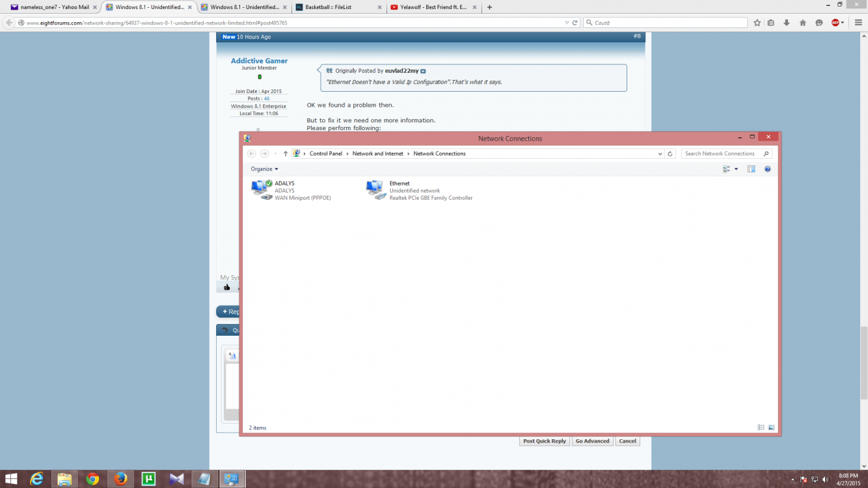The width and height of the screenshot is (868, 488).
Task: Select the Ethernet connection icon
Action: (x=376, y=190)
